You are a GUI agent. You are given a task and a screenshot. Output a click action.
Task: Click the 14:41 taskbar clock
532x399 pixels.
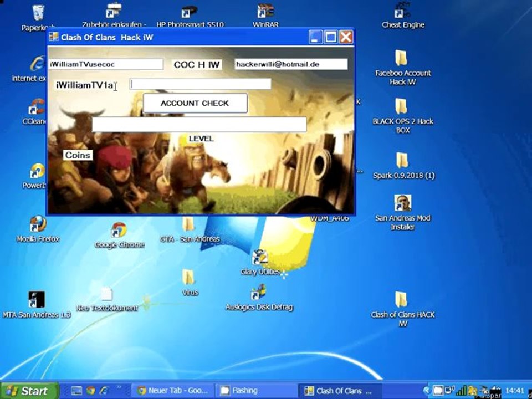coord(515,391)
